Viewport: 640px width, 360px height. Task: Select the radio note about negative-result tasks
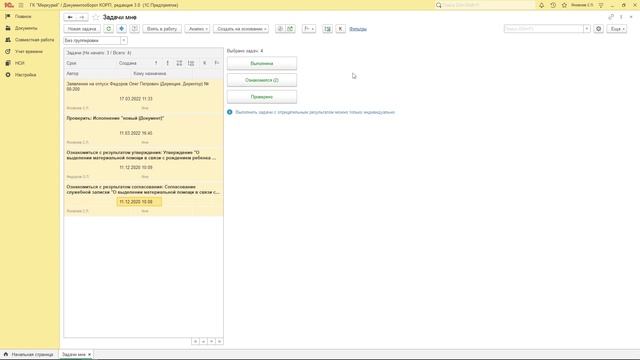[x=230, y=112]
